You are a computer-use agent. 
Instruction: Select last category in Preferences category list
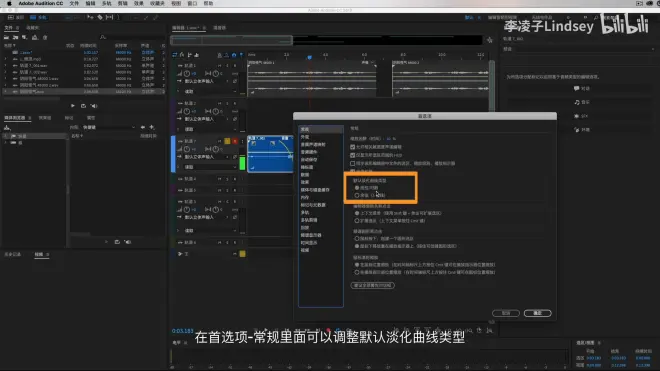(305, 250)
